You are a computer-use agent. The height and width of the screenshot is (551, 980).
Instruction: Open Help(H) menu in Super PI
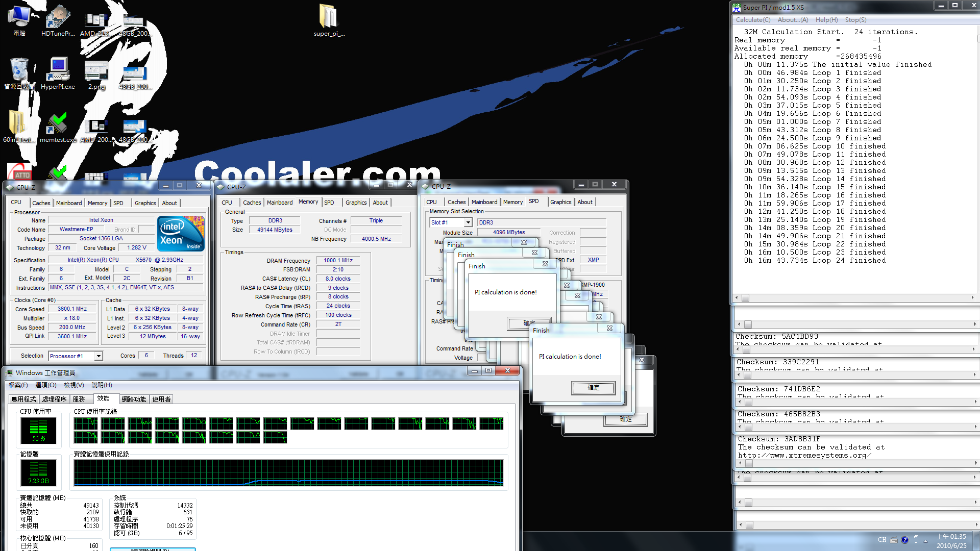(826, 20)
